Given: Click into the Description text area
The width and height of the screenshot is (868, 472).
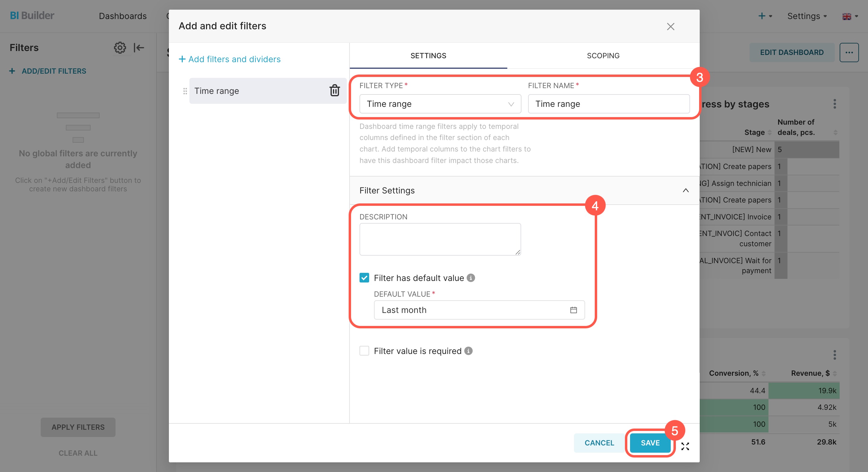Looking at the screenshot, I should coord(440,239).
